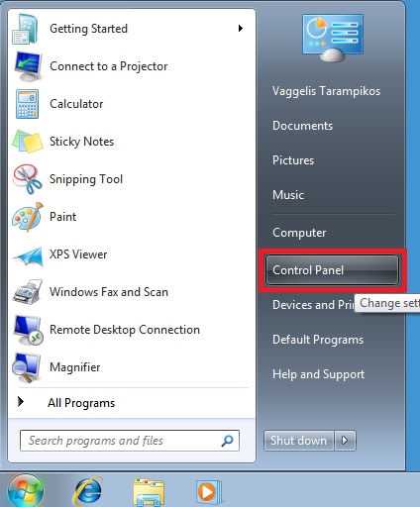The height and width of the screenshot is (507, 420).
Task: Open Control Panel
Action: point(332,270)
